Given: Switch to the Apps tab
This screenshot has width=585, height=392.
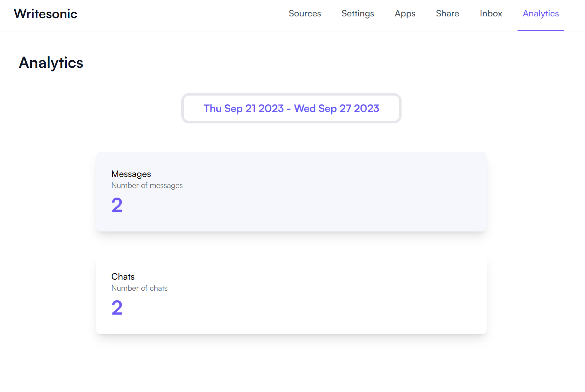Looking at the screenshot, I should [405, 14].
